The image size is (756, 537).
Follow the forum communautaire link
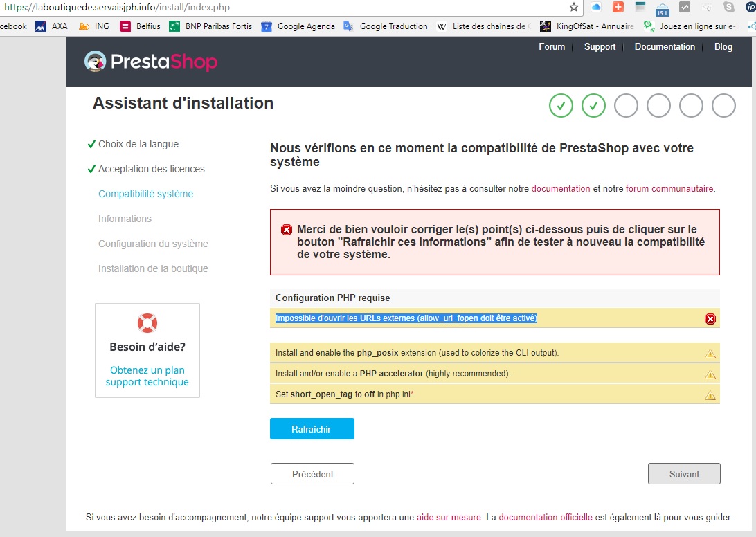[669, 188]
